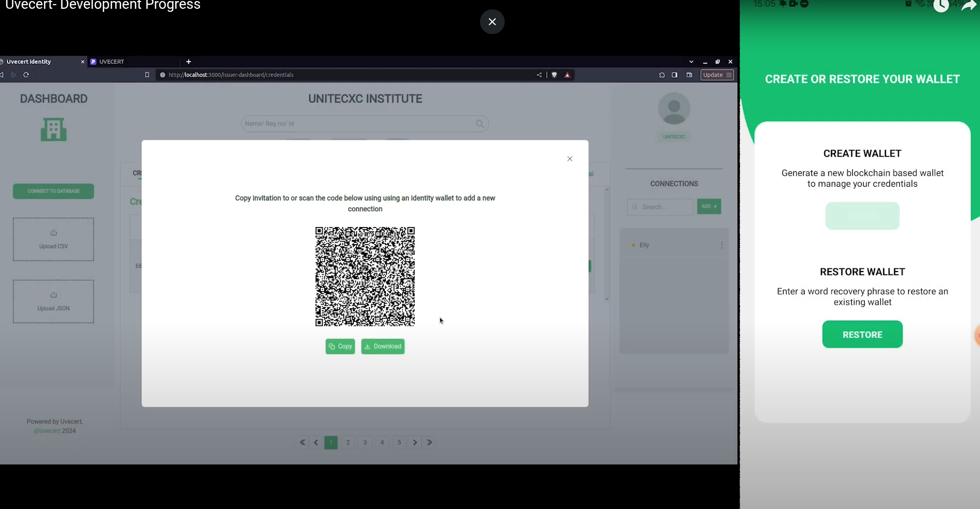Click the green building dashboard icon
980x509 pixels.
[54, 129]
